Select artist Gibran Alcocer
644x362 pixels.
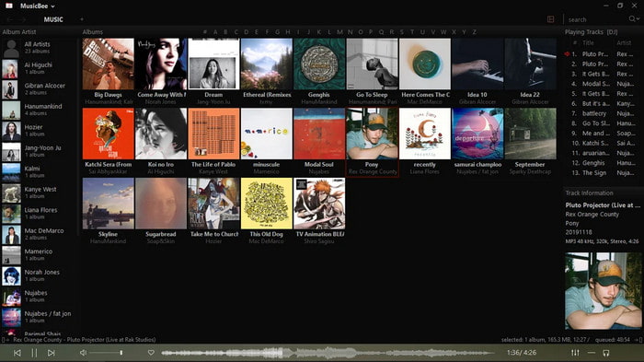tap(39, 88)
